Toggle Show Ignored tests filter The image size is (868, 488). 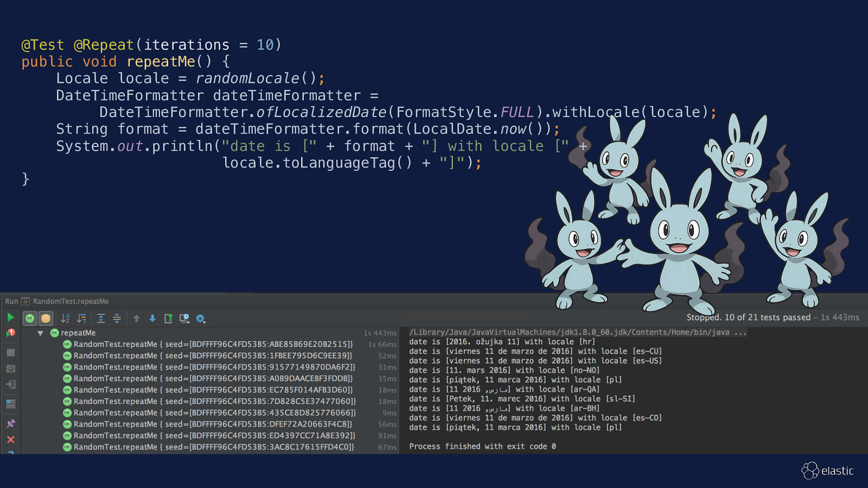(46, 319)
